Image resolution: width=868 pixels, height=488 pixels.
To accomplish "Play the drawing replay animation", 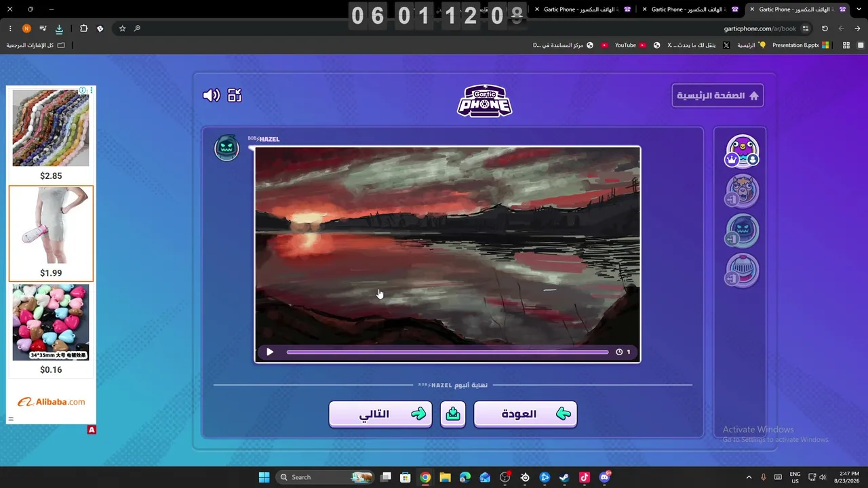I will (270, 352).
